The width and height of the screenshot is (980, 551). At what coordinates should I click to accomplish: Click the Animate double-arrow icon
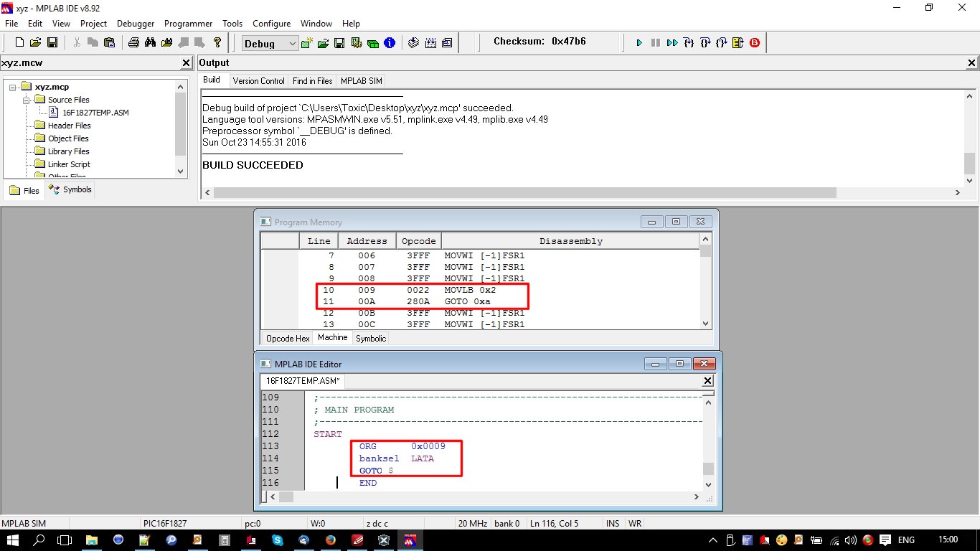(x=672, y=43)
